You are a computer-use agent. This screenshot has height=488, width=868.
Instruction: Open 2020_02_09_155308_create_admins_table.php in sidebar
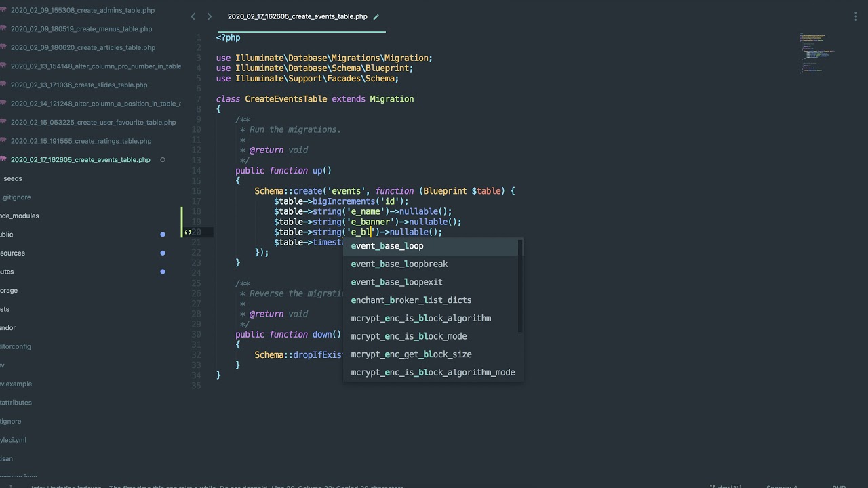tap(82, 10)
